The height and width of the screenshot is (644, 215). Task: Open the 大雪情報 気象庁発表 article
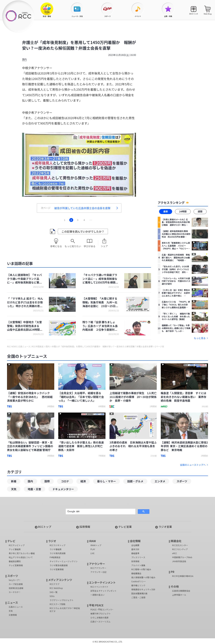[117, 304]
